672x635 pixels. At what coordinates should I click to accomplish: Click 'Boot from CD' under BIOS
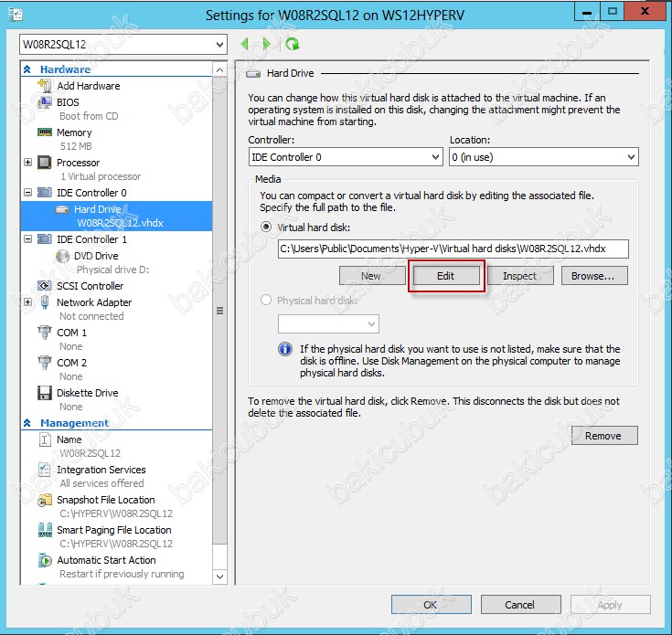click(89, 116)
